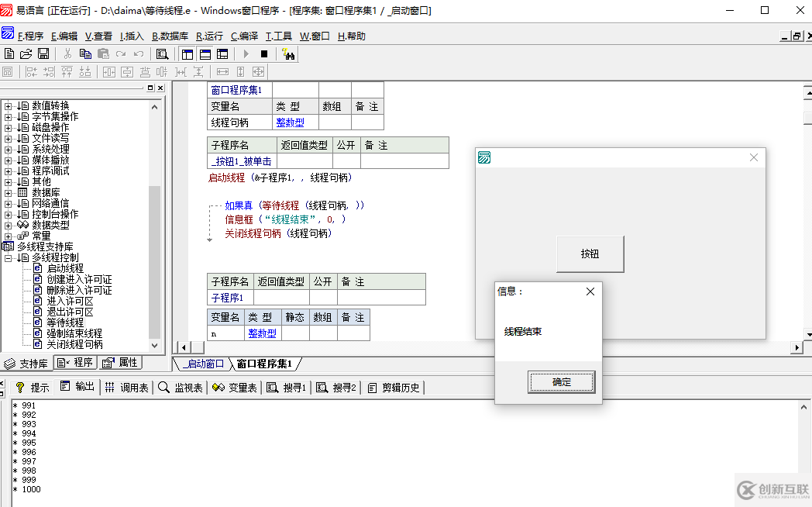812x507 pixels.
Task: Click the New file toolbar icon
Action: 9,53
